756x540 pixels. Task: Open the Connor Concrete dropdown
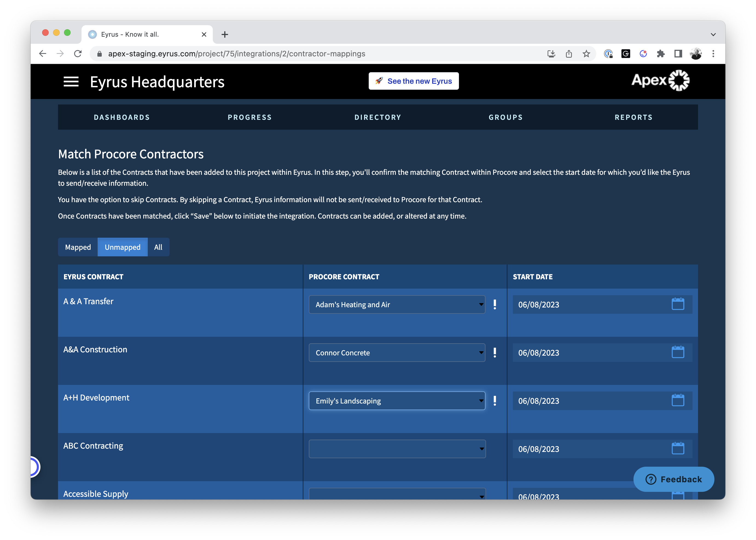tap(397, 352)
